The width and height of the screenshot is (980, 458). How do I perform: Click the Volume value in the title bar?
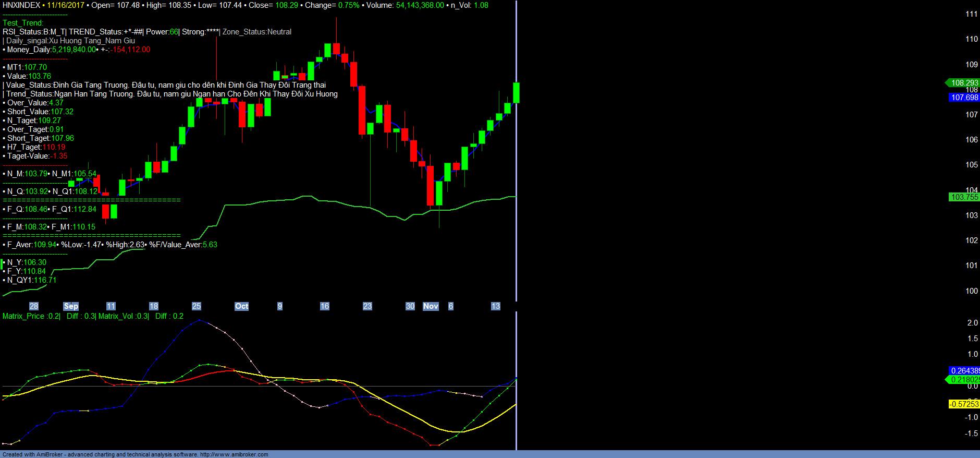click(420, 5)
